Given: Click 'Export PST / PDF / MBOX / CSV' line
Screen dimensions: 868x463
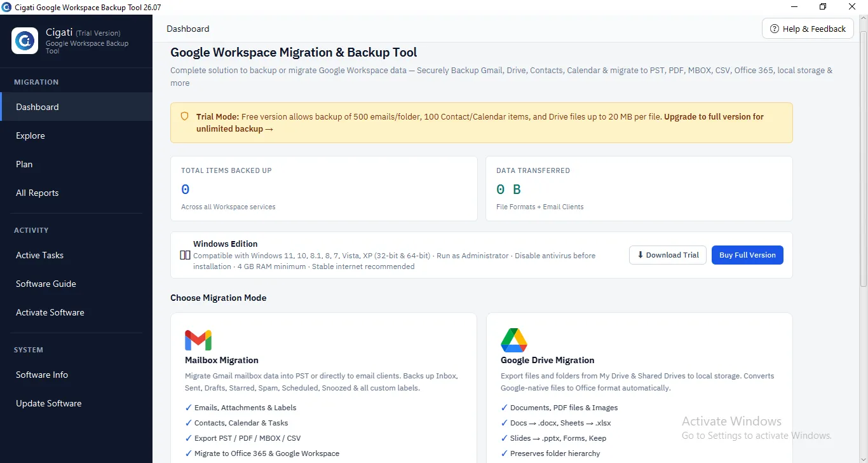Looking at the screenshot, I should point(243,438).
